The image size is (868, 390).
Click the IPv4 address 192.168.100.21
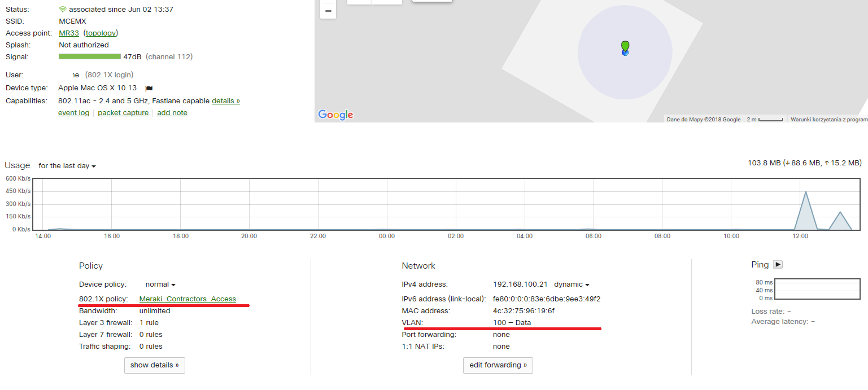[x=521, y=284]
